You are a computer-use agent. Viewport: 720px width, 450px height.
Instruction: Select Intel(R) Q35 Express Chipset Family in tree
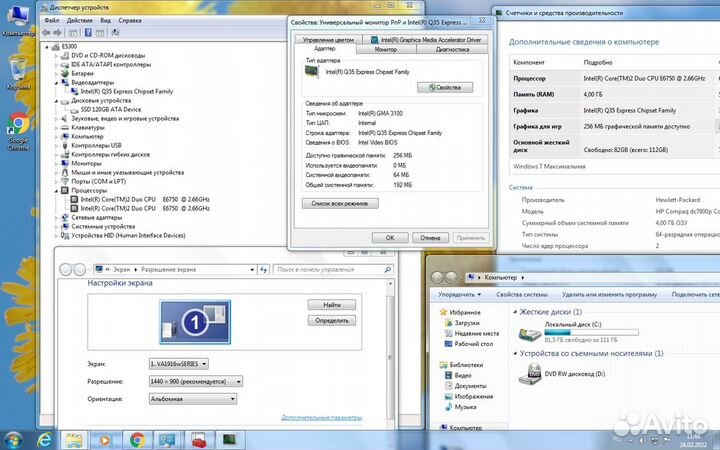coord(127,91)
